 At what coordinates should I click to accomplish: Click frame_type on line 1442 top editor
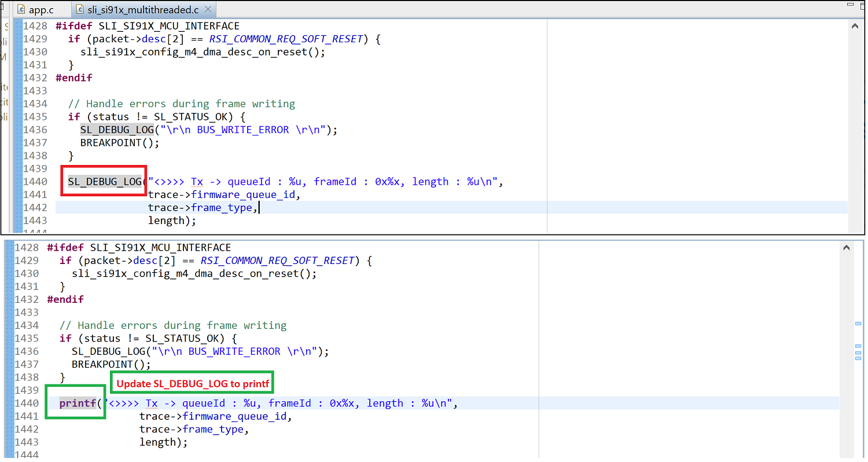224,208
